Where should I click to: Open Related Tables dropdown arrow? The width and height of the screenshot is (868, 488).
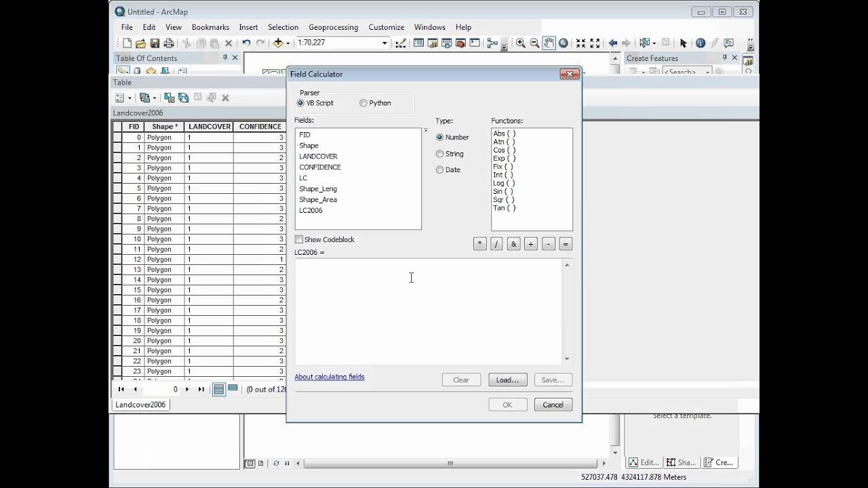coord(154,98)
